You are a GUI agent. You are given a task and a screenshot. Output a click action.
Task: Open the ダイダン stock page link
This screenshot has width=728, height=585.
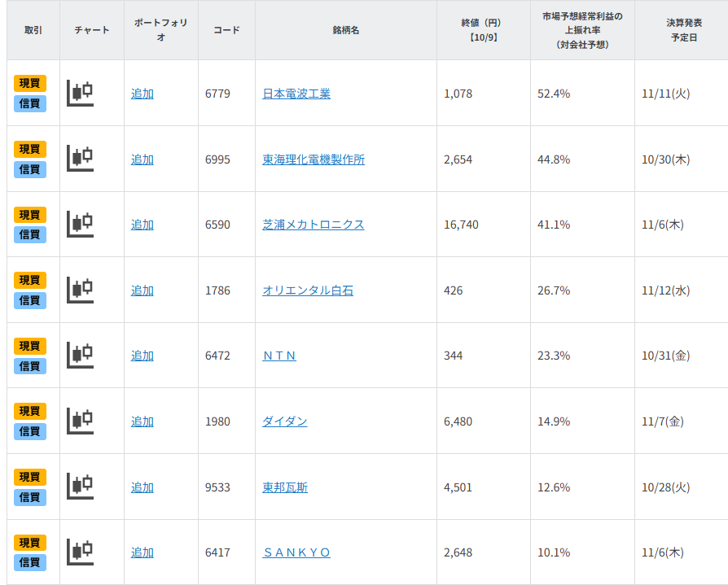[284, 421]
